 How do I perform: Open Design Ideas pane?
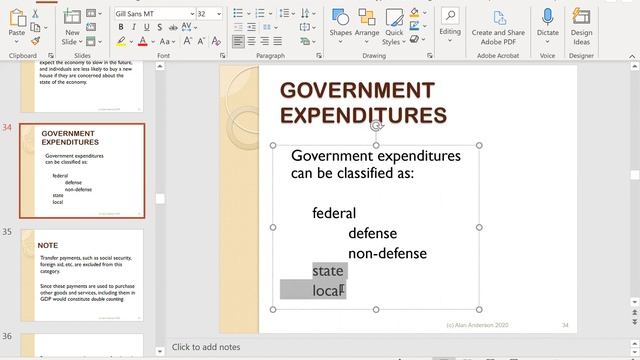(x=581, y=26)
